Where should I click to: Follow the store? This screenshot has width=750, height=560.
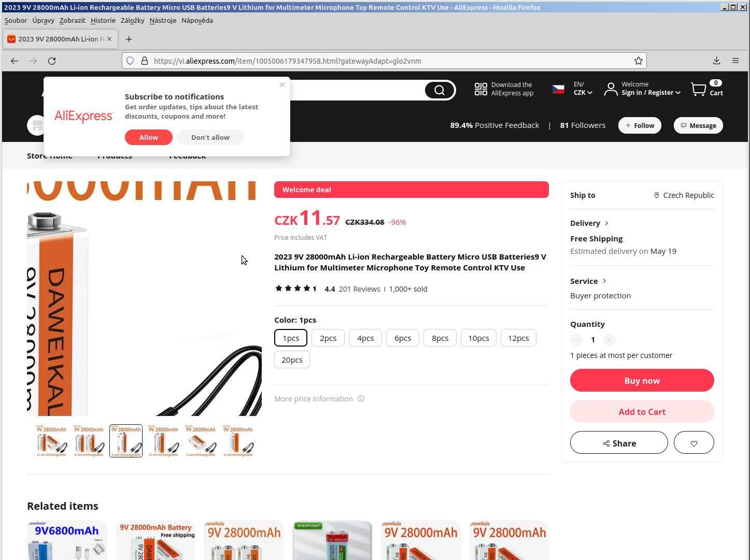(x=640, y=125)
